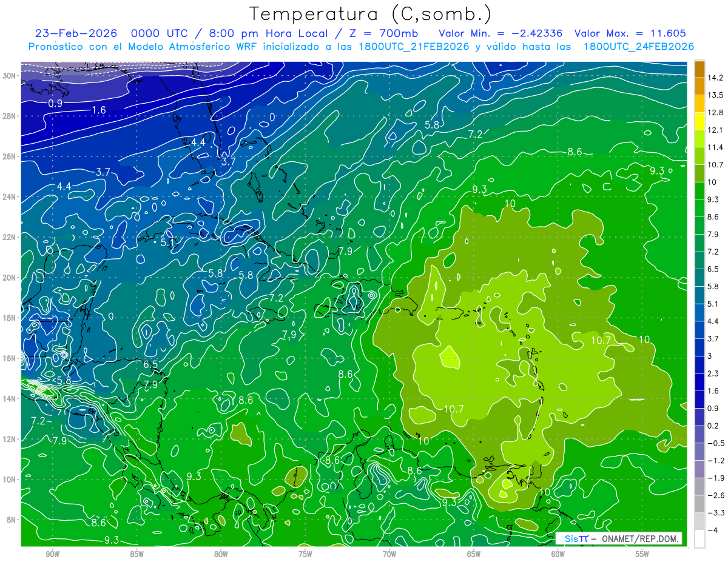
Task: Click the -0.5 color scale label
Action: (715, 443)
